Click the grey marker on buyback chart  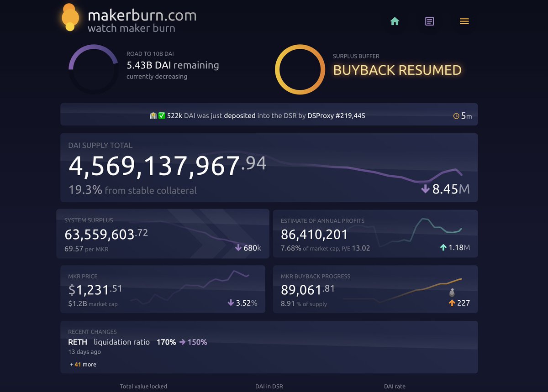(x=452, y=293)
